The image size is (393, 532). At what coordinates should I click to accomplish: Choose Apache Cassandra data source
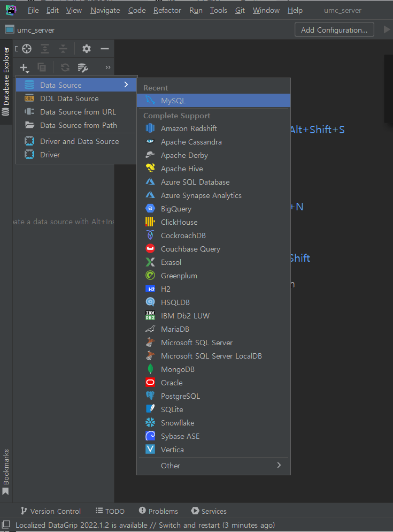click(x=214, y=142)
